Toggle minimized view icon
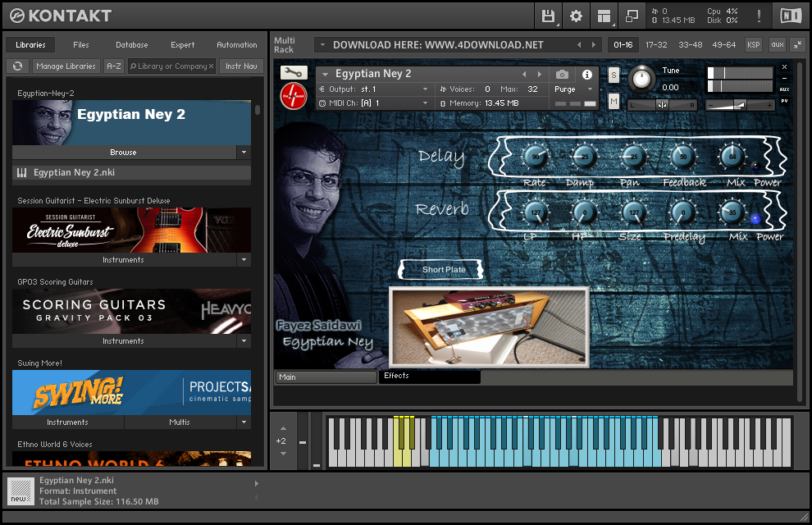 tap(632, 16)
